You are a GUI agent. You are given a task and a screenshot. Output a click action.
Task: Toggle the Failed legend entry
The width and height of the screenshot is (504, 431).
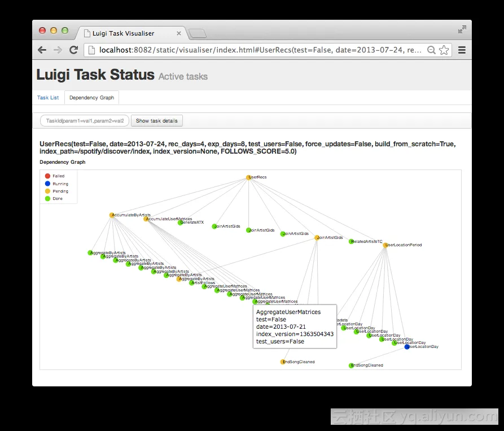point(49,176)
